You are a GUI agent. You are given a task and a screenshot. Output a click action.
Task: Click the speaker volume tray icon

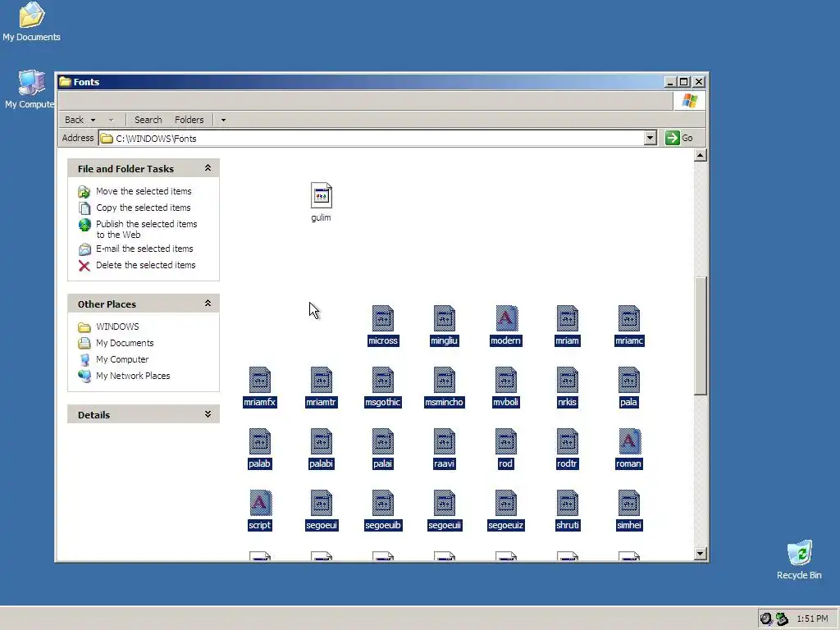click(x=766, y=619)
